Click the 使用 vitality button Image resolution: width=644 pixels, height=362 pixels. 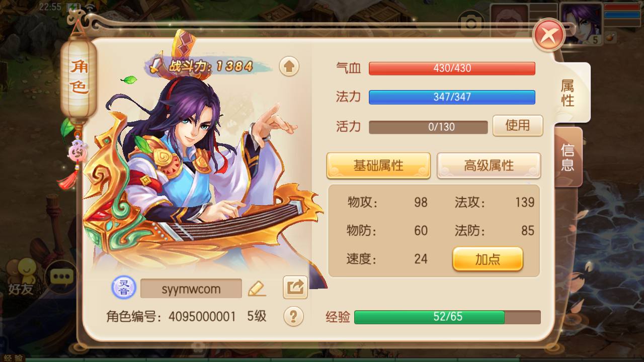(518, 126)
